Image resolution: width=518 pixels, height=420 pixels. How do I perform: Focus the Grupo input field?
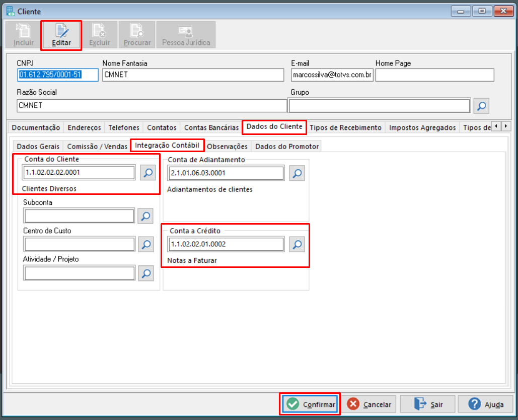click(x=379, y=106)
